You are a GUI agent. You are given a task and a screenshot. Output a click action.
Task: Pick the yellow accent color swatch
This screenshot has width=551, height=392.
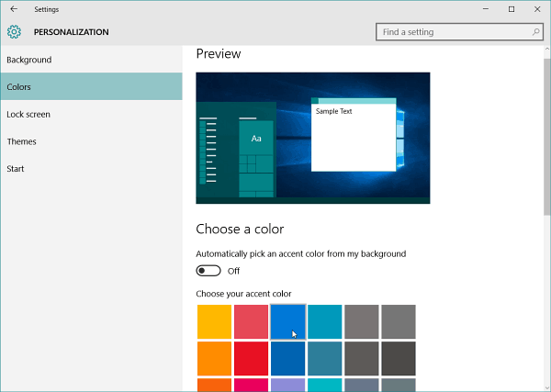(x=214, y=321)
